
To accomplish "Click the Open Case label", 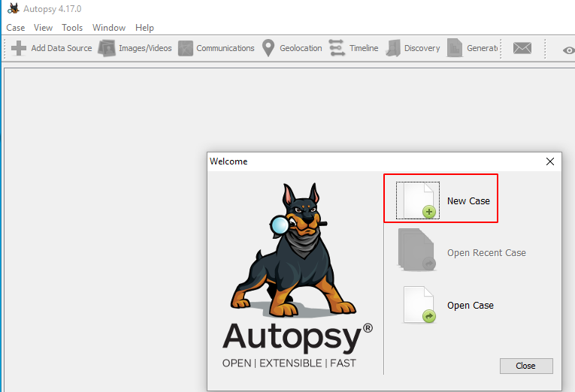I will click(470, 306).
